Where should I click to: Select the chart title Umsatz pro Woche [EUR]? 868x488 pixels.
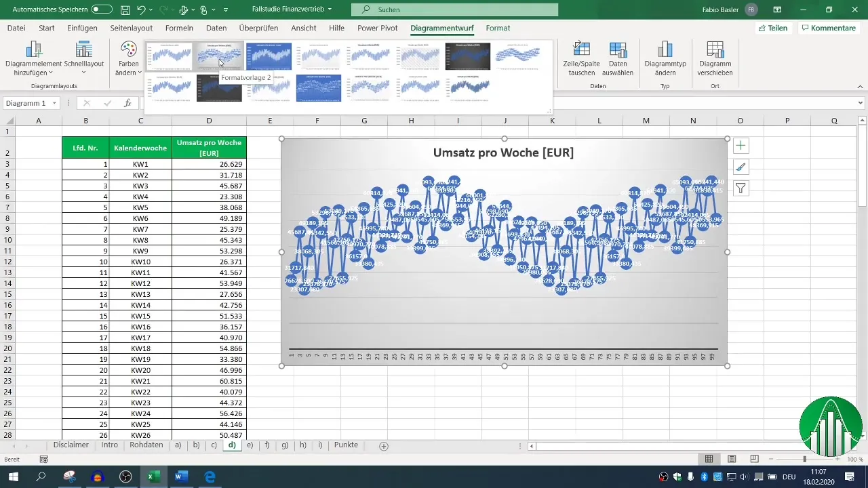[504, 152]
